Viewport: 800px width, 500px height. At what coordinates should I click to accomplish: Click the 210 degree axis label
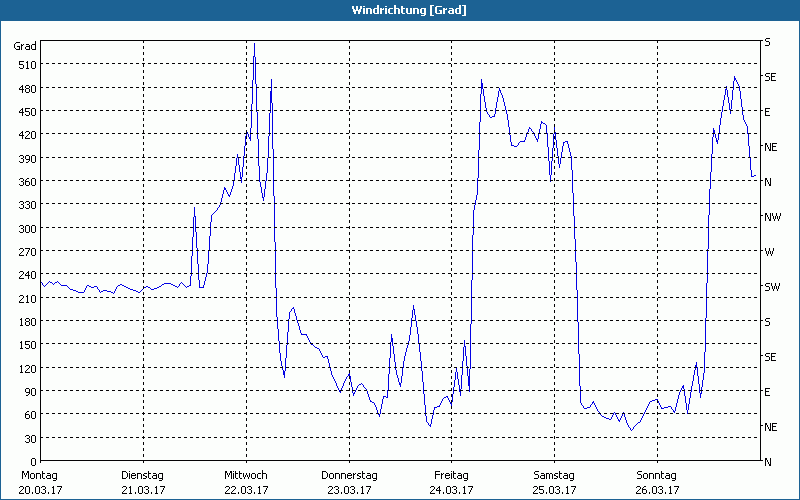(28, 299)
